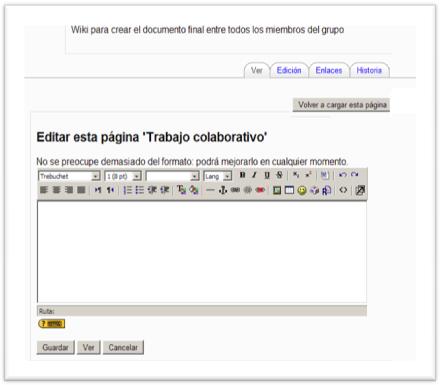Open the Lang language dropdown
Viewport: 441px width, 385px height.
pyautogui.click(x=218, y=176)
